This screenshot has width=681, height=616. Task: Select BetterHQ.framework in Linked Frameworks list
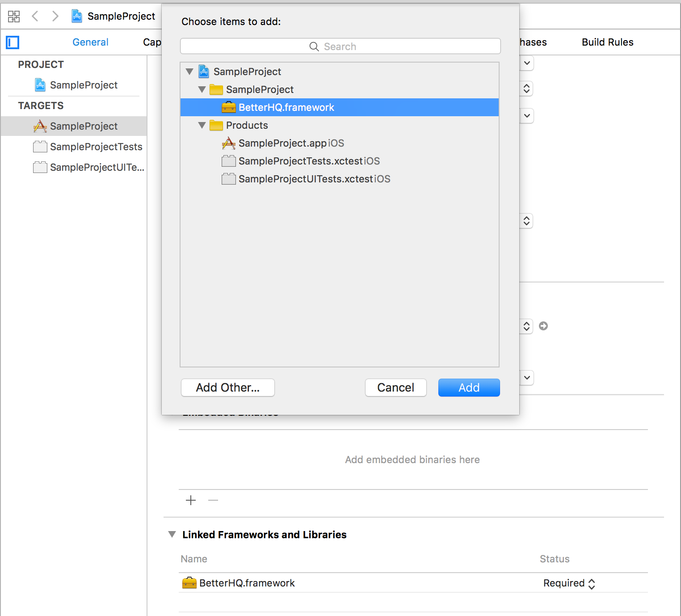click(413, 583)
